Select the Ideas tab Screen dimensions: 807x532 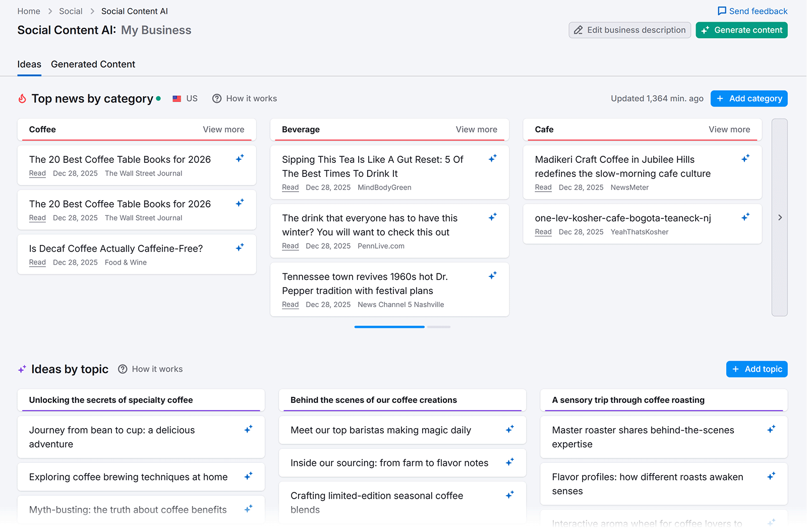coord(29,64)
